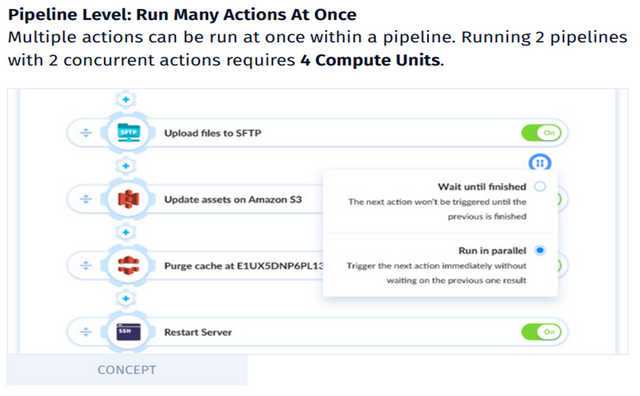Image resolution: width=640 pixels, height=396 pixels.
Task: Open the Update assets on Amazon S3 action
Action: point(233,199)
